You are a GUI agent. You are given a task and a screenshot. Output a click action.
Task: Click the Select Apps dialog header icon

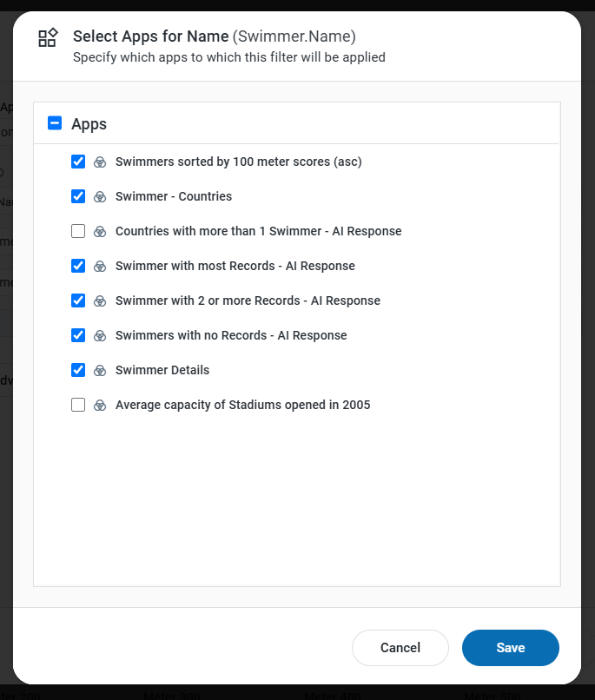click(x=48, y=37)
